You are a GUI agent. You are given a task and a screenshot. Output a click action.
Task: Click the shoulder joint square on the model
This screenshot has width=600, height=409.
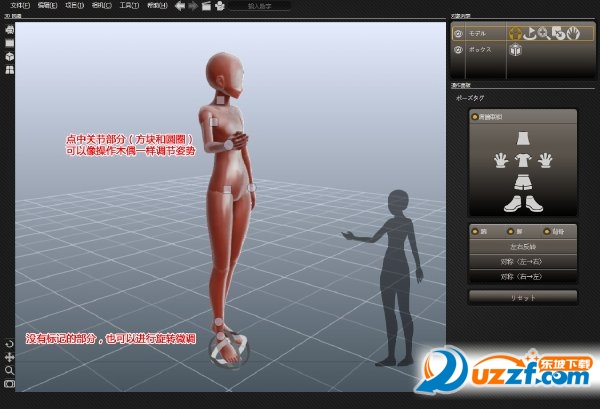pos(214,122)
